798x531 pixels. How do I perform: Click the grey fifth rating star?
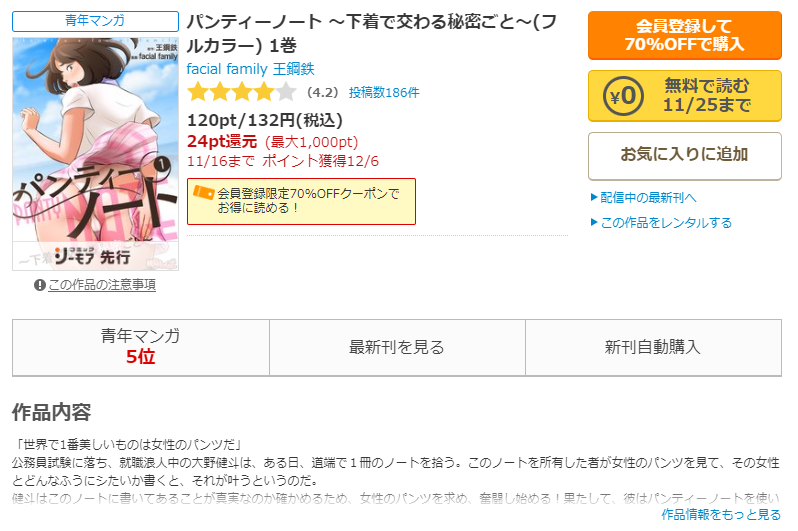pyautogui.click(x=286, y=92)
